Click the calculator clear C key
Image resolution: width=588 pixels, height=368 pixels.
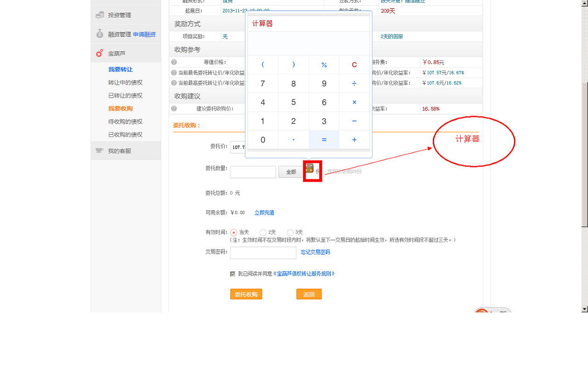coord(354,65)
